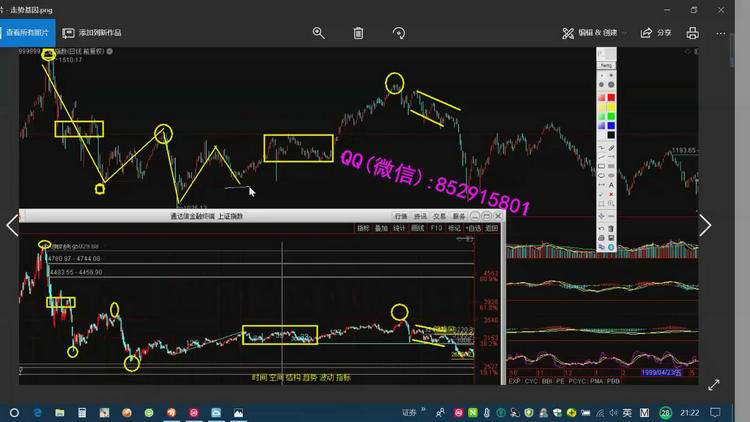This screenshot has height=422, width=750.
Task: Click the fullscreen expand icon
Action: (714, 384)
